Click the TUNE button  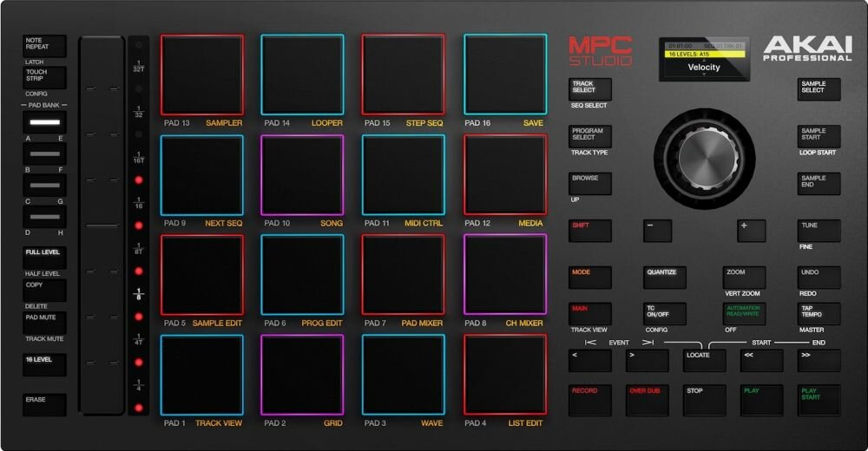click(819, 231)
